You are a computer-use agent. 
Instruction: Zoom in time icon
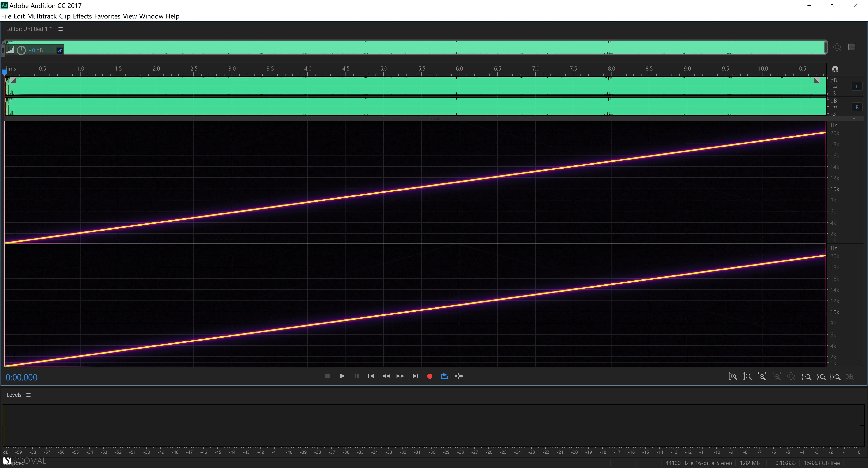[762, 376]
